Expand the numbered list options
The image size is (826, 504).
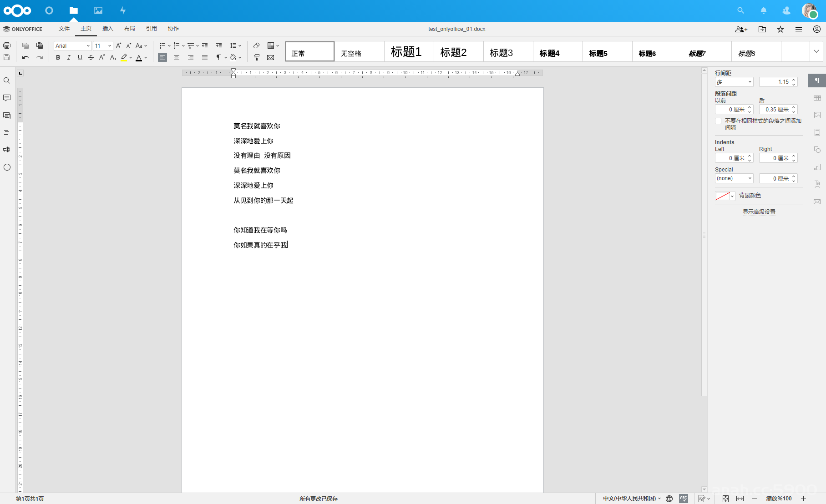[183, 45]
